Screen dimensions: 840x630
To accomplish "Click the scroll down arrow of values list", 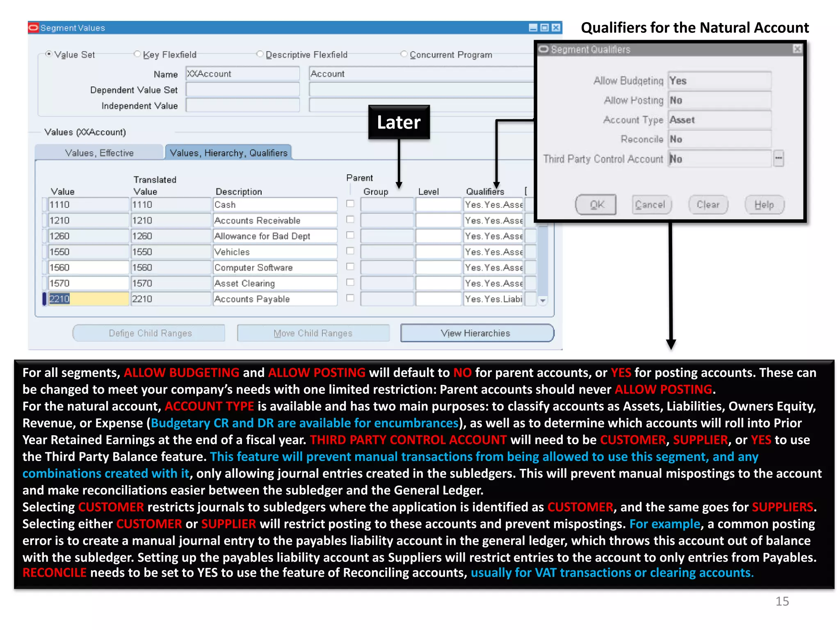I will click(x=543, y=300).
